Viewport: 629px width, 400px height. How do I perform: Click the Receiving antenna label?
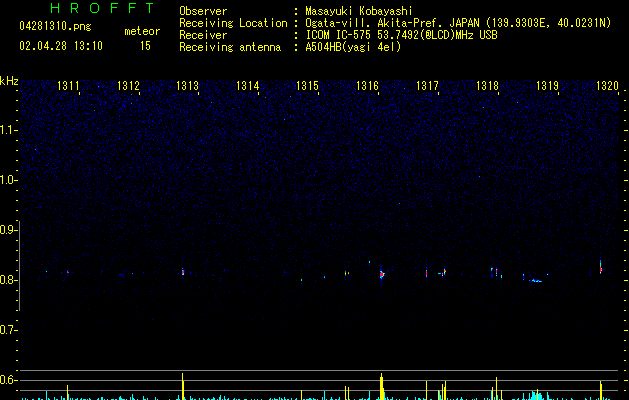[230, 47]
